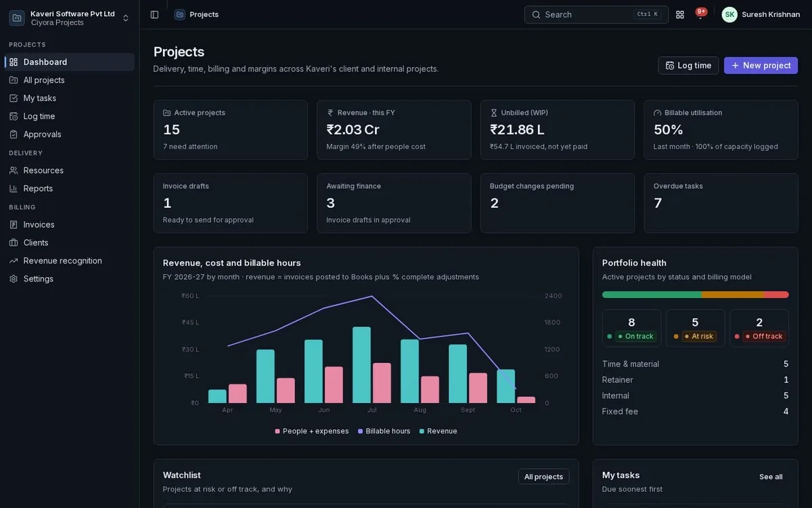Click the All projects folder icon
Viewport: 812px width, 508px height.
tap(14, 80)
